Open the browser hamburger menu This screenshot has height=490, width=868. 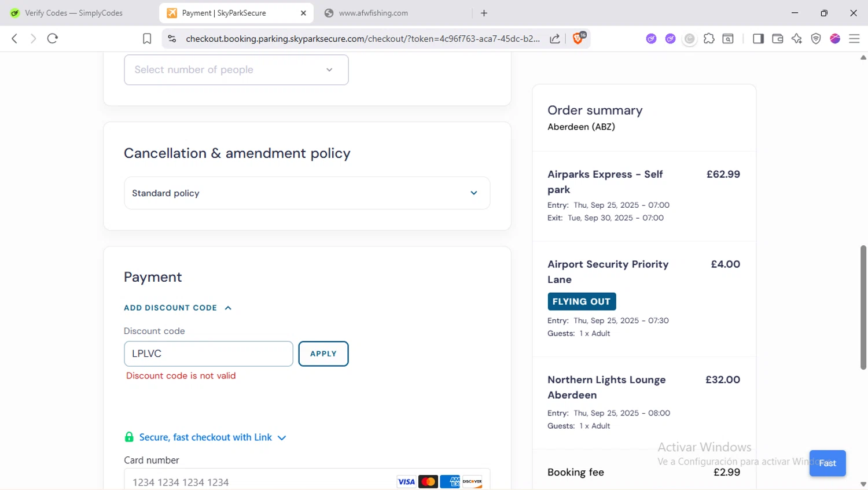854,39
